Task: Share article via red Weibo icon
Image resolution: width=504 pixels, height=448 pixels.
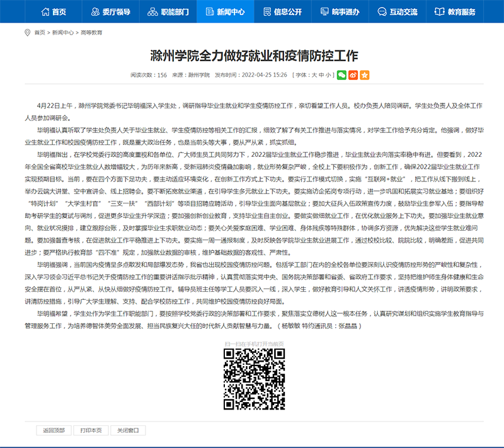Action: pyautogui.click(x=353, y=75)
